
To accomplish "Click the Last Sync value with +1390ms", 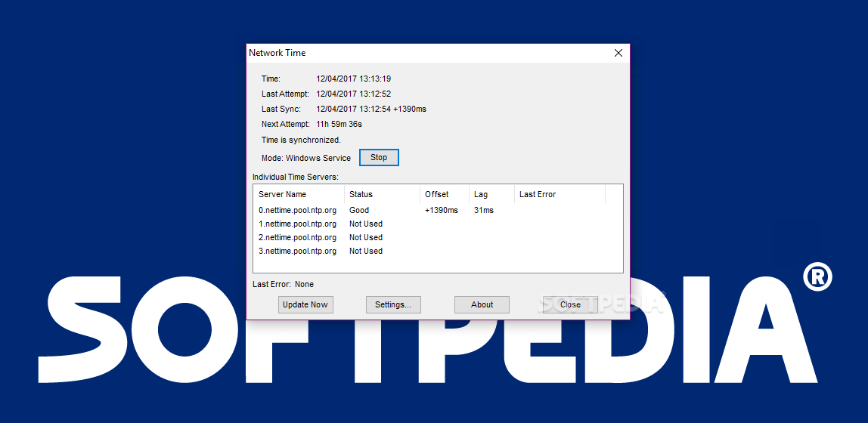I will click(x=371, y=109).
